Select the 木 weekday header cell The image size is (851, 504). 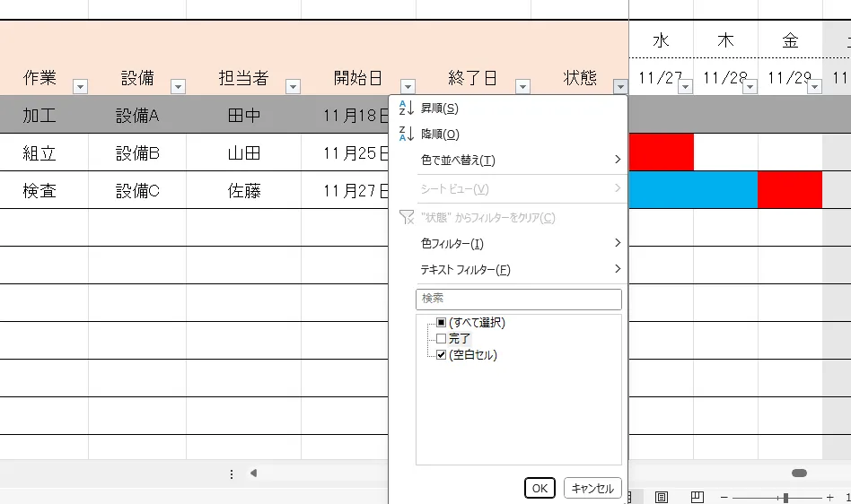point(725,40)
